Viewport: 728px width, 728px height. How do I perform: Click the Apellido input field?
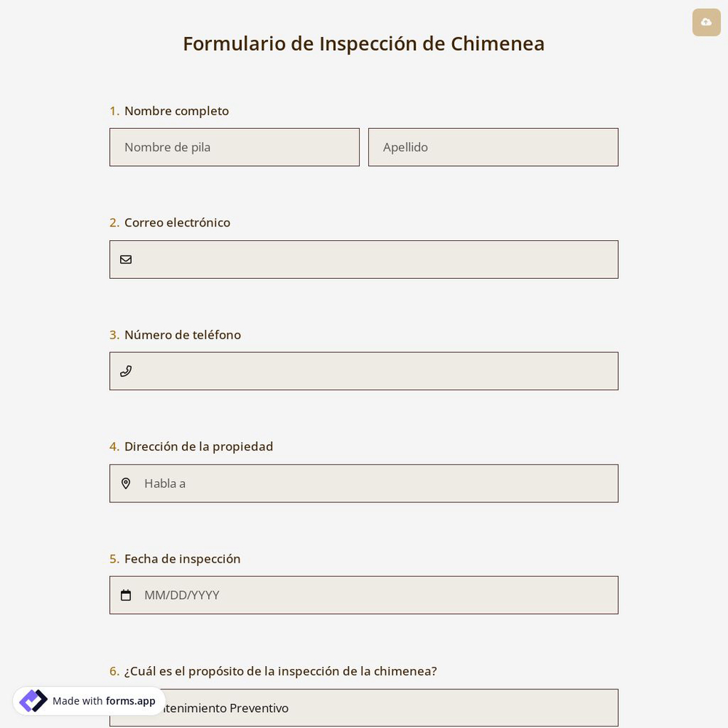[493, 147]
